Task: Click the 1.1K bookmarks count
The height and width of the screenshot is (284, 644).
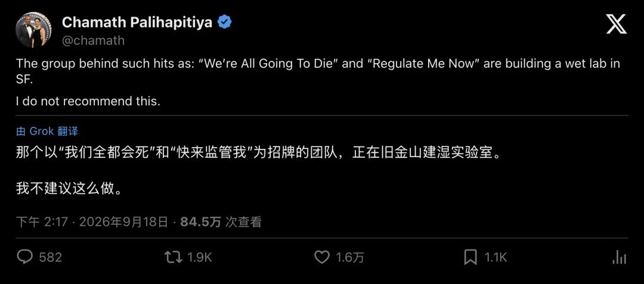Action: coord(496,257)
